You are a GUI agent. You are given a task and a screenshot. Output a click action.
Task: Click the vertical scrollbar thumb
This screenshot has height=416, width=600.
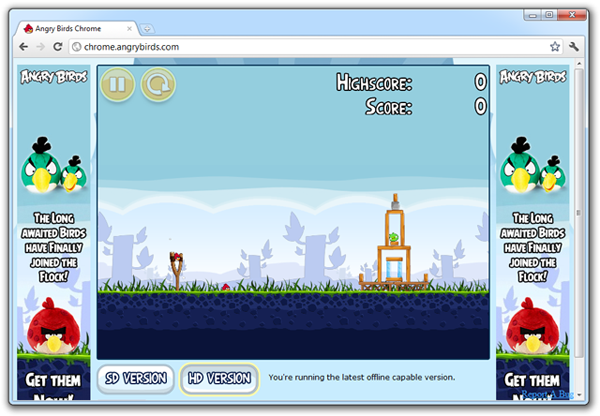579,212
